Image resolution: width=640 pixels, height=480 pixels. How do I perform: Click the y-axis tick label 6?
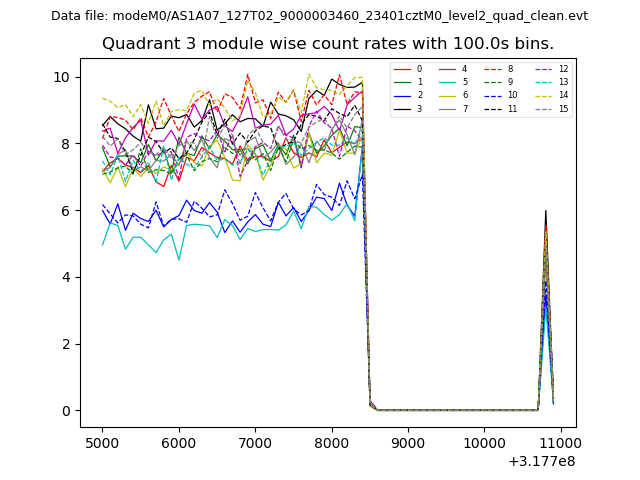pos(65,211)
